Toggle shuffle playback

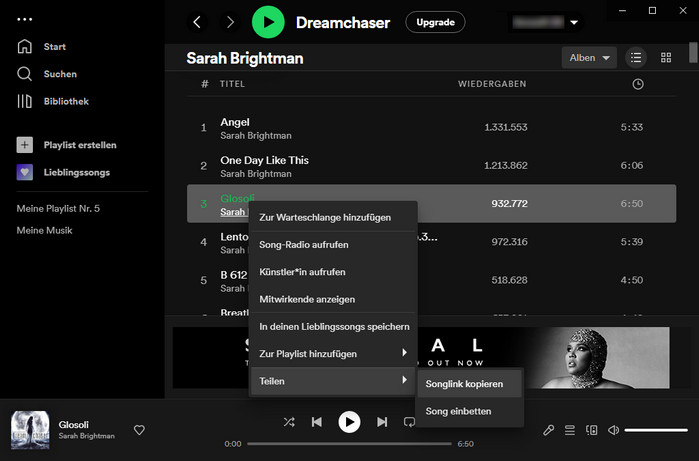[289, 422]
